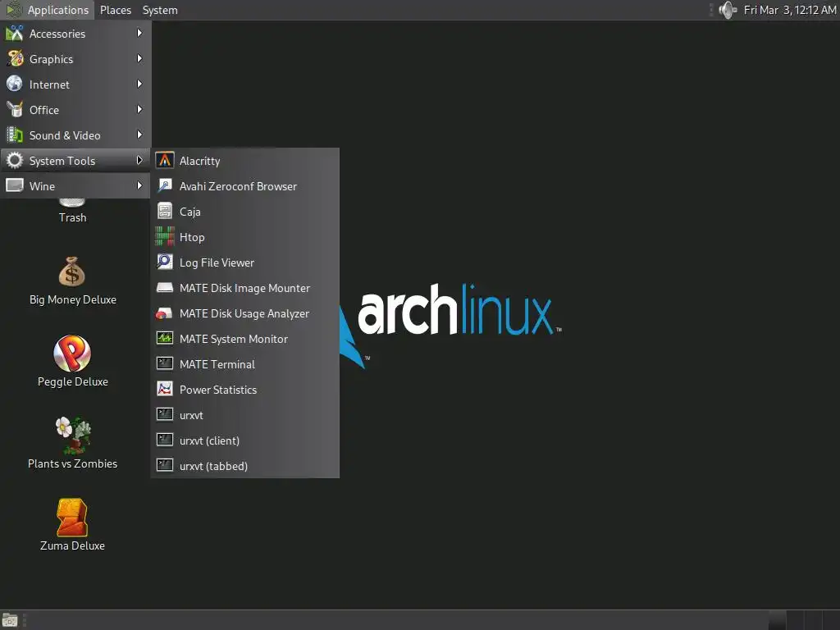Expand the Internet submenu arrow

[x=139, y=84]
